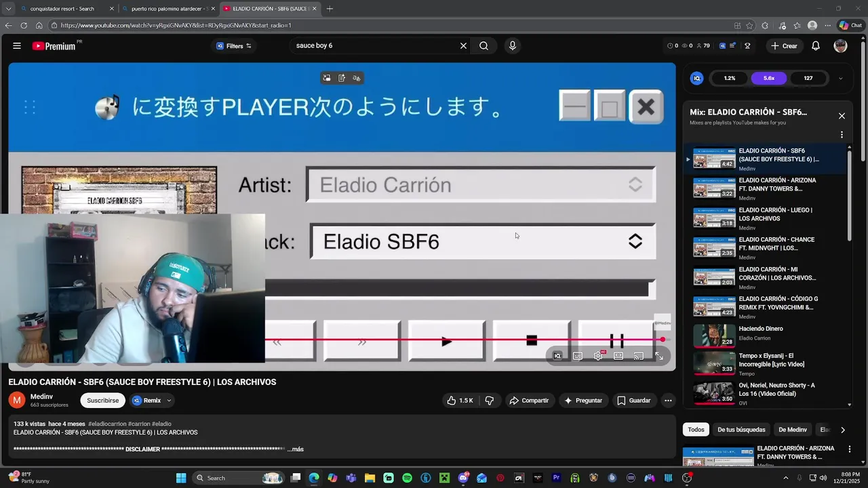
Task: Open the vidIQ Filters button
Action: coord(234,45)
